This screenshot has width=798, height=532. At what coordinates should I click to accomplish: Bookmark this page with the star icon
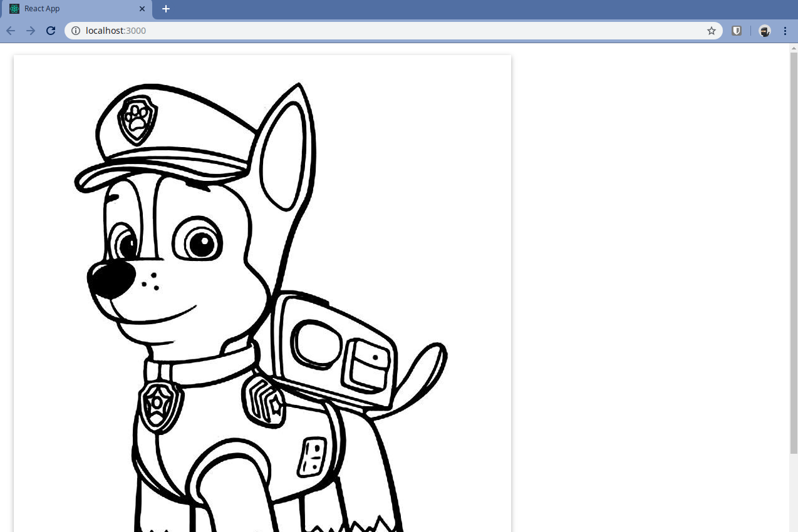pos(712,31)
